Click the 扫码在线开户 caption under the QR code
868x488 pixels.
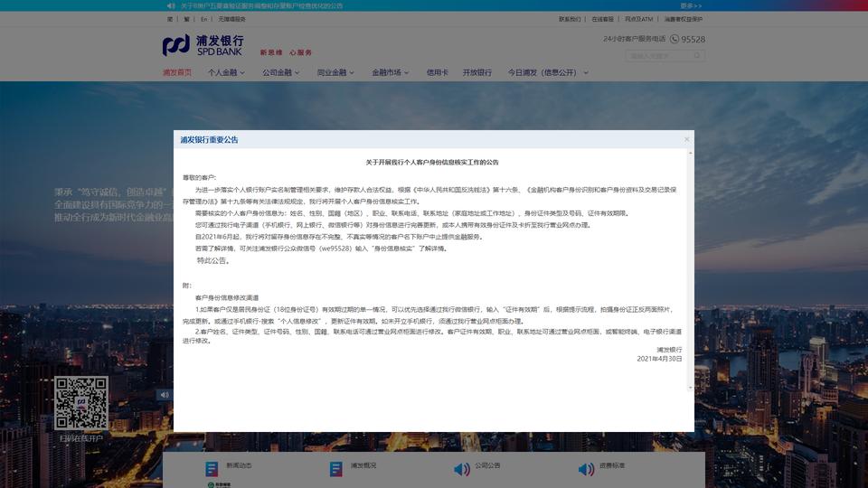[x=80, y=438]
